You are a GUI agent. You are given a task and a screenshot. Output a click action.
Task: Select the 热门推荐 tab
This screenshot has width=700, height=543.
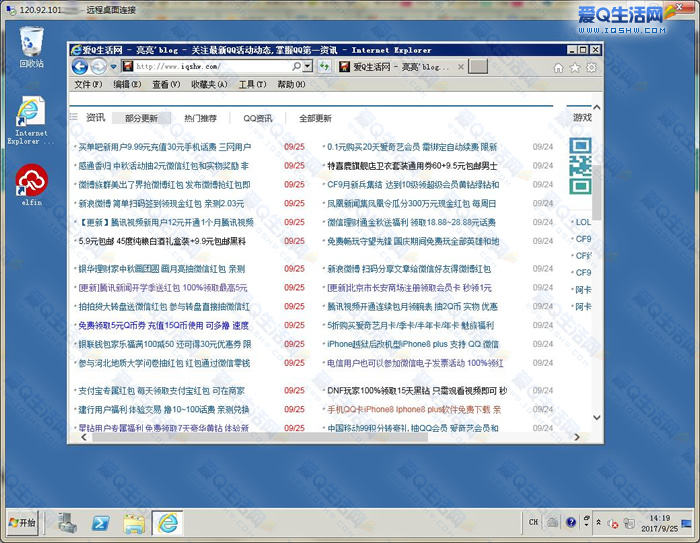click(200, 118)
